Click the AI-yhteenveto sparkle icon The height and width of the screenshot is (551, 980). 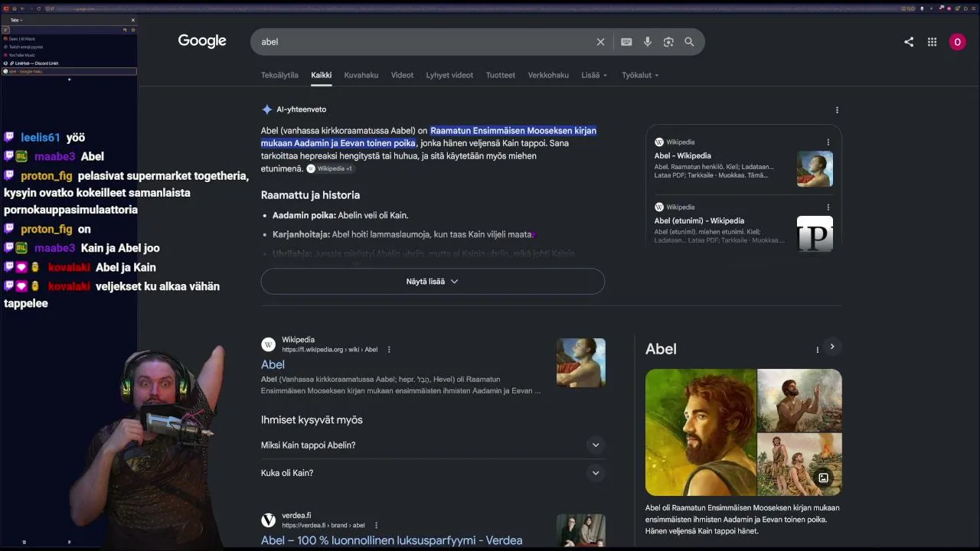266,109
